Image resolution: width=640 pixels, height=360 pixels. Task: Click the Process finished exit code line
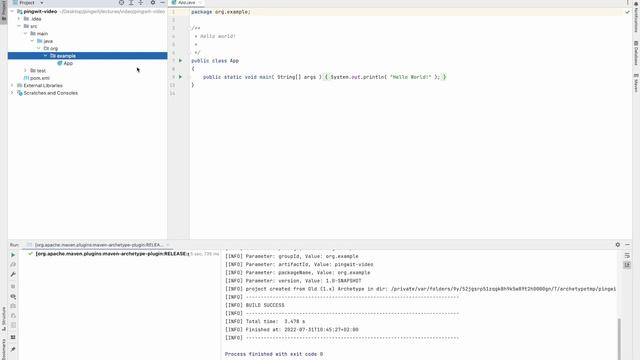pos(274,354)
